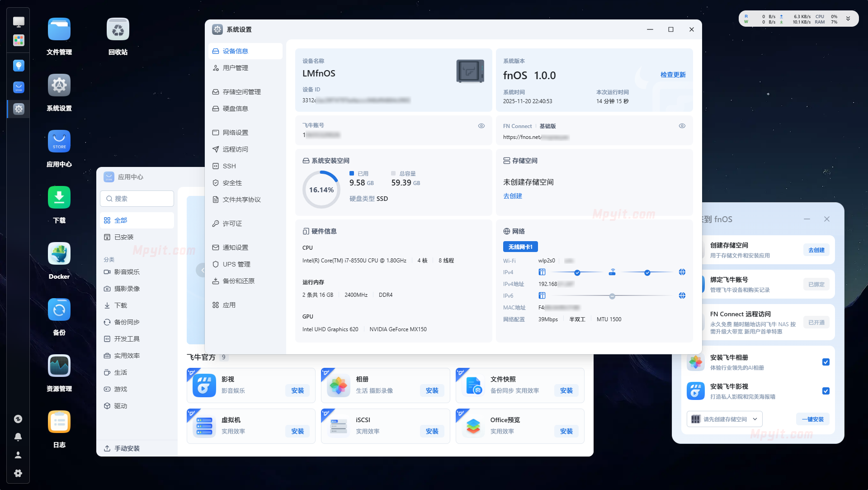This screenshot has height=490, width=868.
Task: Select 已安装 in 应用中心 sidebar
Action: pos(137,237)
